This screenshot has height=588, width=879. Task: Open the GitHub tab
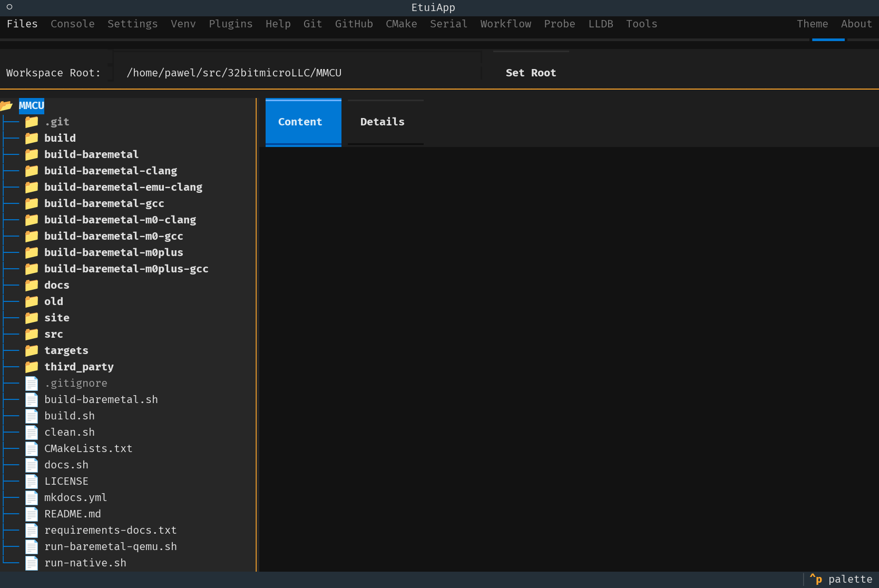tap(354, 24)
